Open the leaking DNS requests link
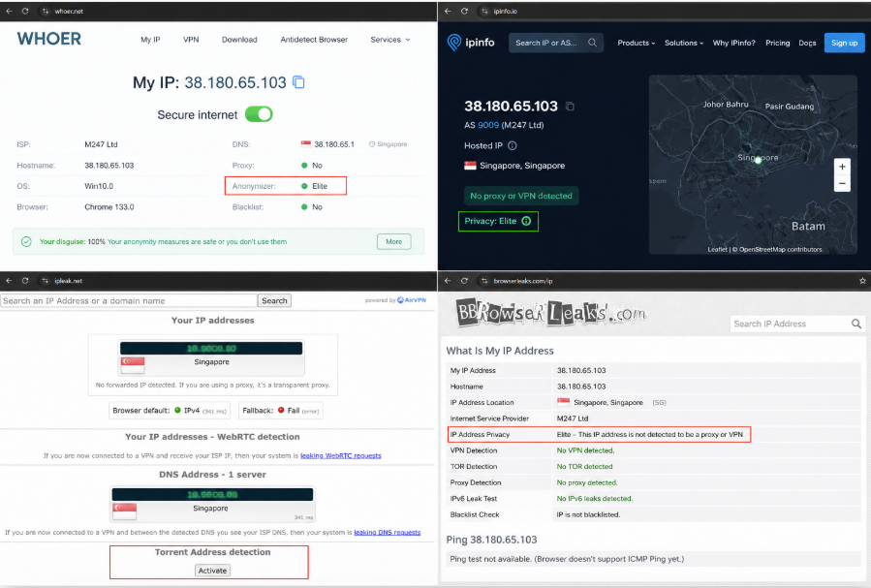Screen dimensions: 871x588 click(388, 532)
